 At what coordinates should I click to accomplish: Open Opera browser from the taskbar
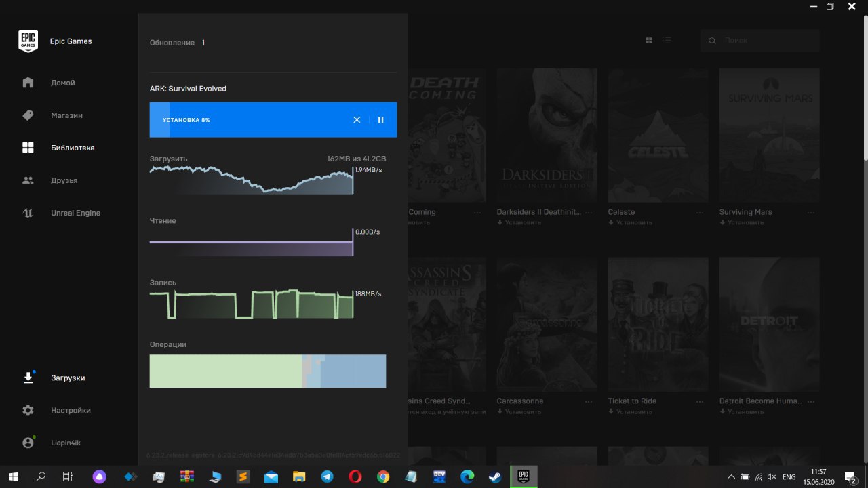pos(355,477)
